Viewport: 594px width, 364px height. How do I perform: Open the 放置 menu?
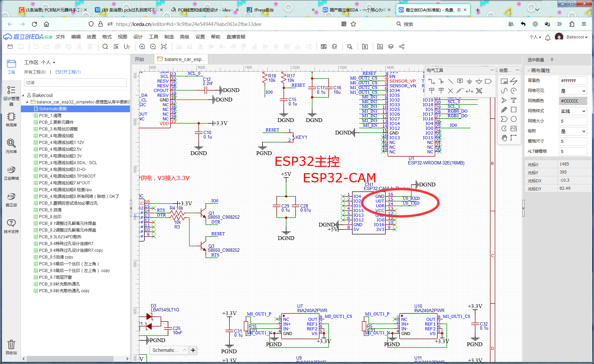[91, 37]
